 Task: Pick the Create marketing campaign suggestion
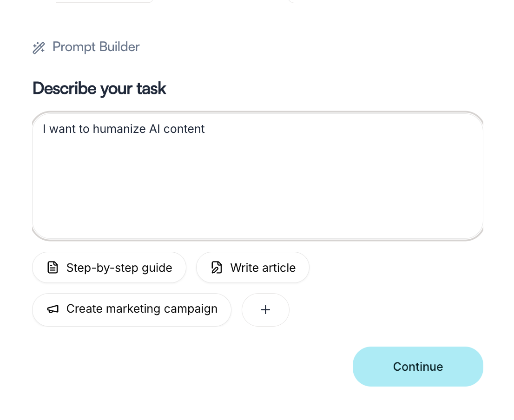132,309
